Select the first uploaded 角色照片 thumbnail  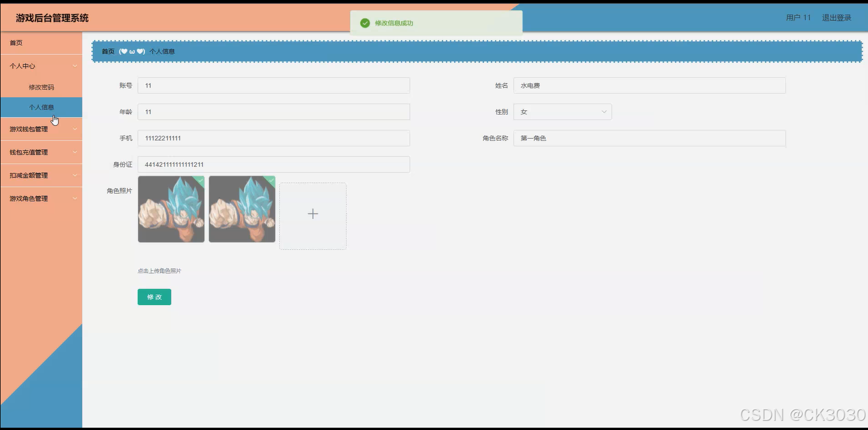171,209
